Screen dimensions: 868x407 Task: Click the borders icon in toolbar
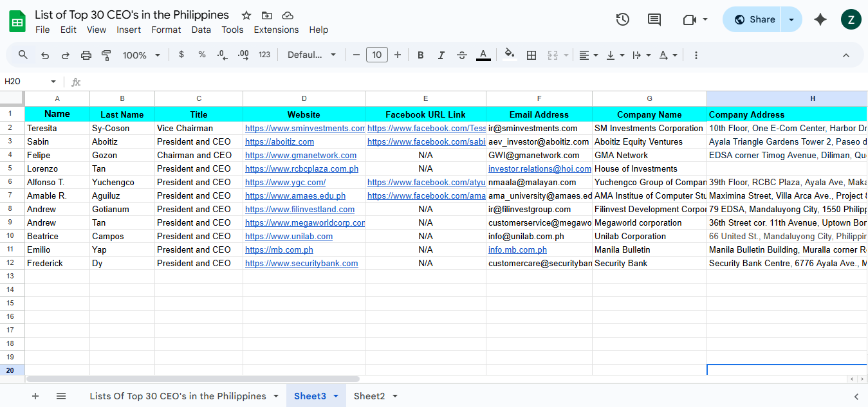pyautogui.click(x=531, y=55)
